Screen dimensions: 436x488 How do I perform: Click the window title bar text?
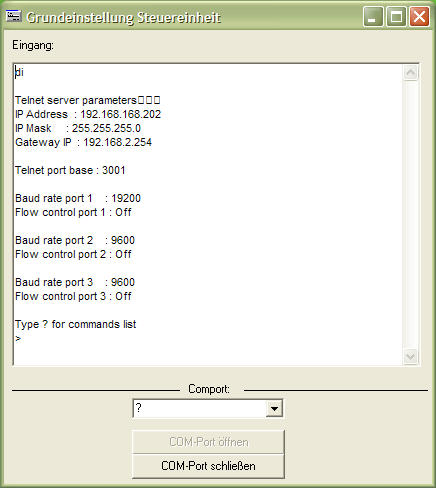(x=123, y=17)
